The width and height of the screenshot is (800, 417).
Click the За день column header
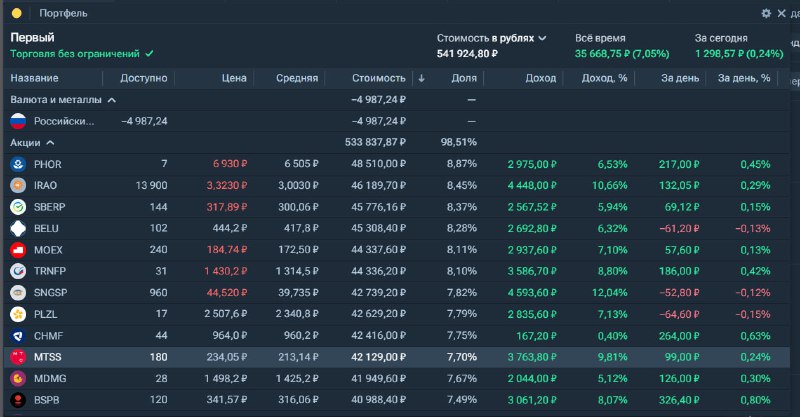680,78
